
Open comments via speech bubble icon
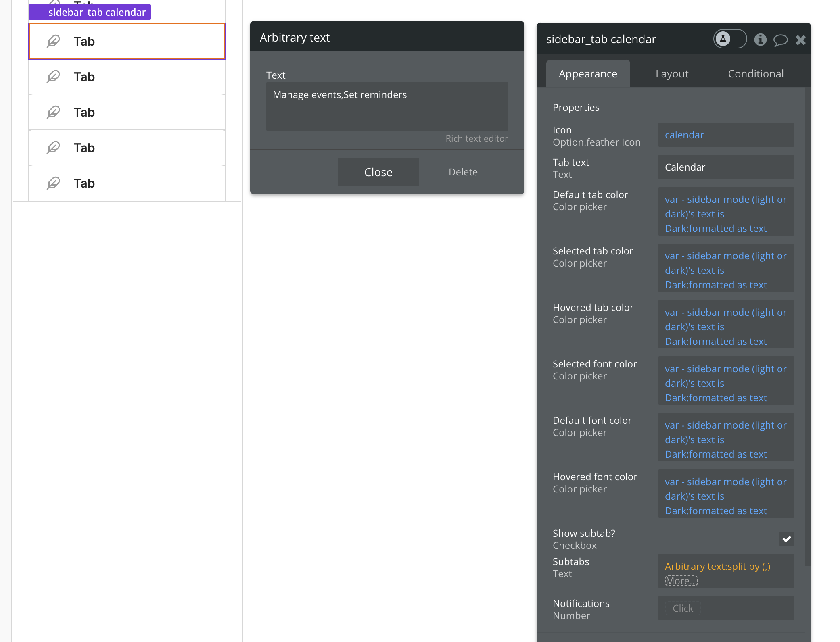click(780, 40)
